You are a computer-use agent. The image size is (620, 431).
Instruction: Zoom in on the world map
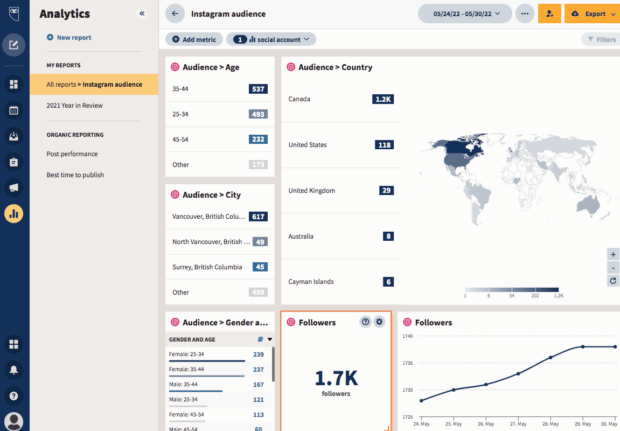click(612, 254)
